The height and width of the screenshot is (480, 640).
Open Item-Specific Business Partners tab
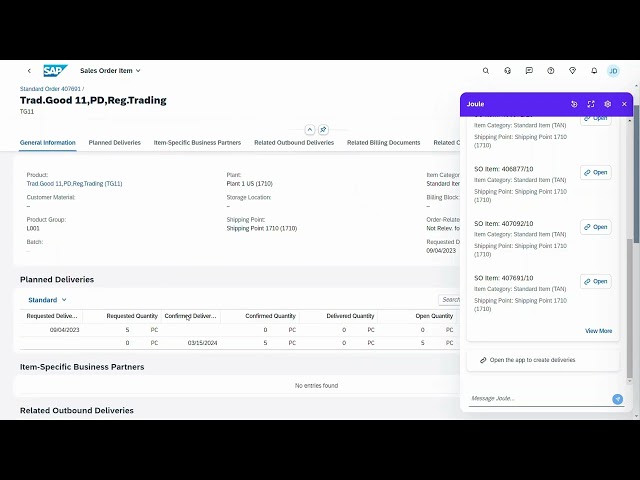click(x=197, y=142)
